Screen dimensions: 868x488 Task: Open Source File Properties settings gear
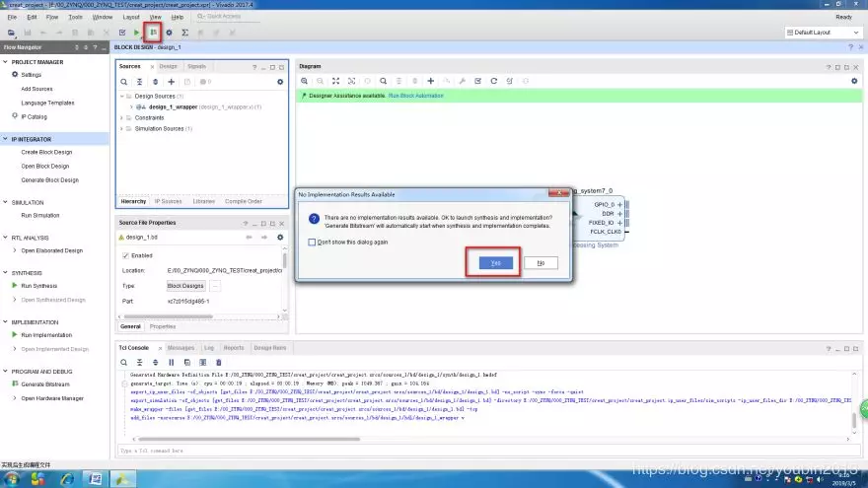pos(280,238)
